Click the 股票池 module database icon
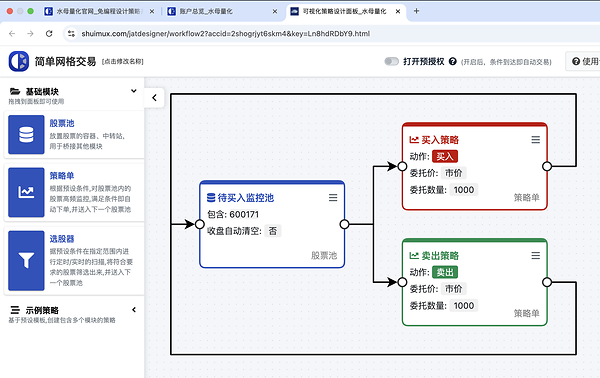 click(26, 135)
